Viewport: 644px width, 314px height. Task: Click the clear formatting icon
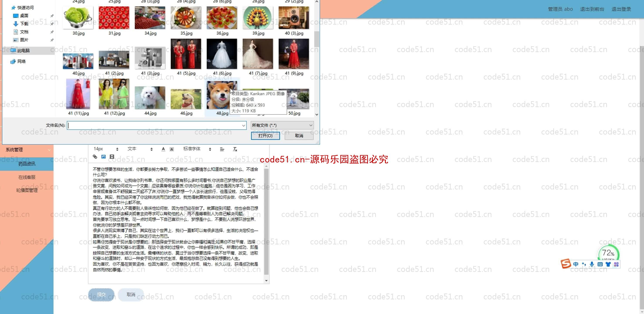235,149
